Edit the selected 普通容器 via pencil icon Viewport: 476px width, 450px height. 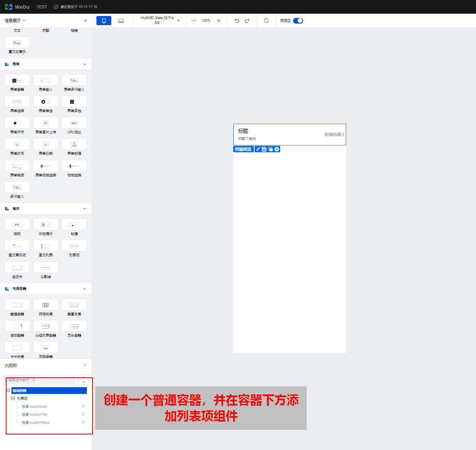[x=258, y=149]
